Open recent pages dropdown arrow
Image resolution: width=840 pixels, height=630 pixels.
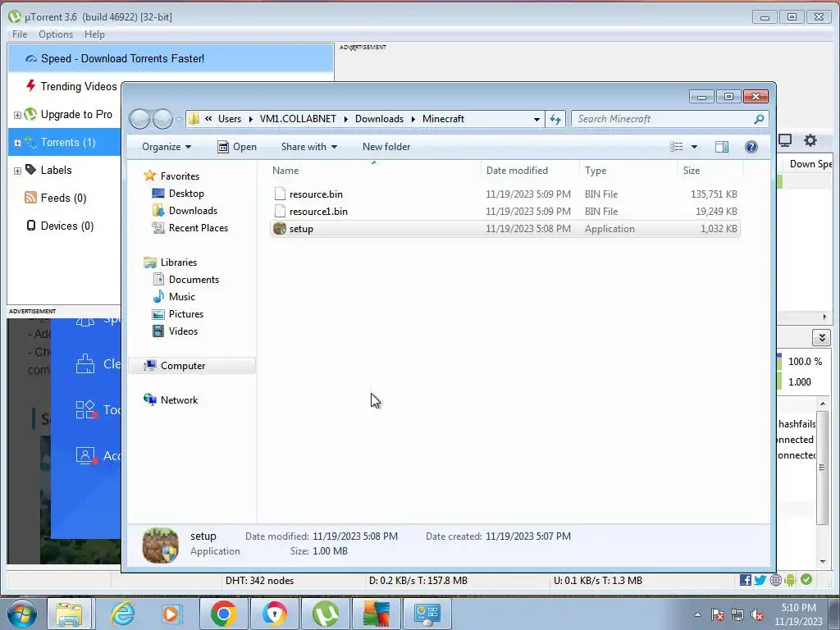pos(179,119)
